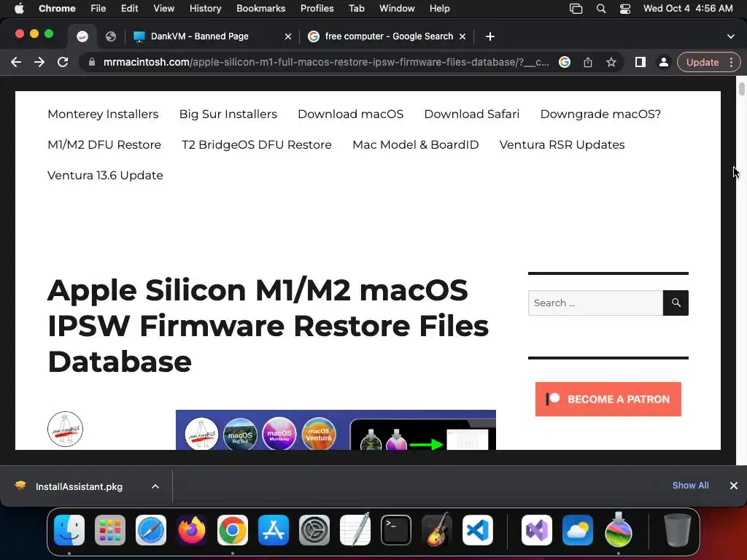This screenshot has width=747, height=560.
Task: Toggle the Chrome side panel
Action: [640, 62]
